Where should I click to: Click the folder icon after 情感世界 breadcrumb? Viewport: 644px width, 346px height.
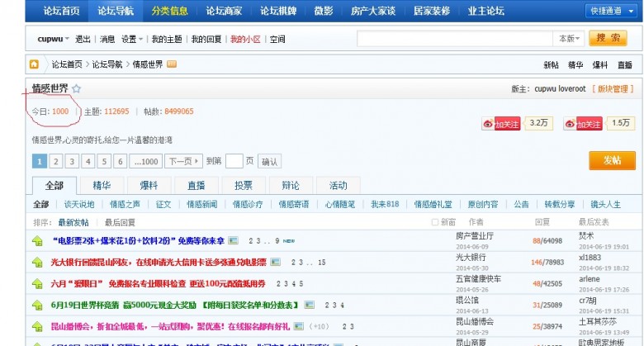tap(171, 64)
